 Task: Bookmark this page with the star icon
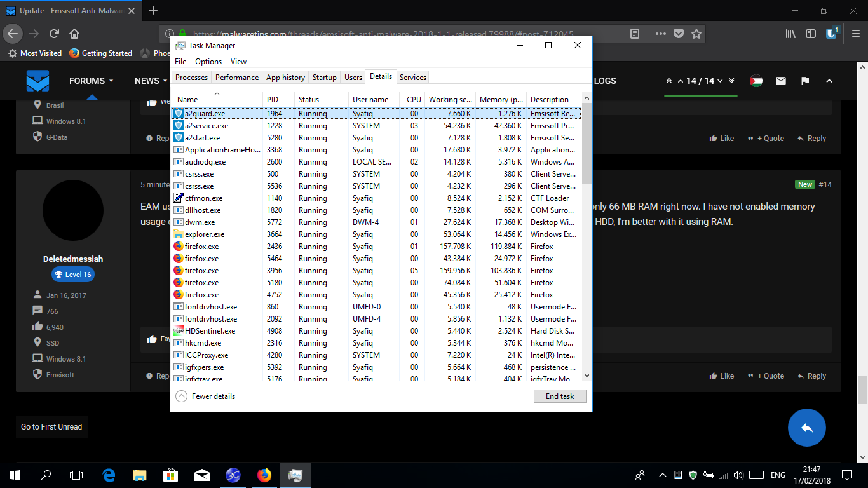pos(696,34)
